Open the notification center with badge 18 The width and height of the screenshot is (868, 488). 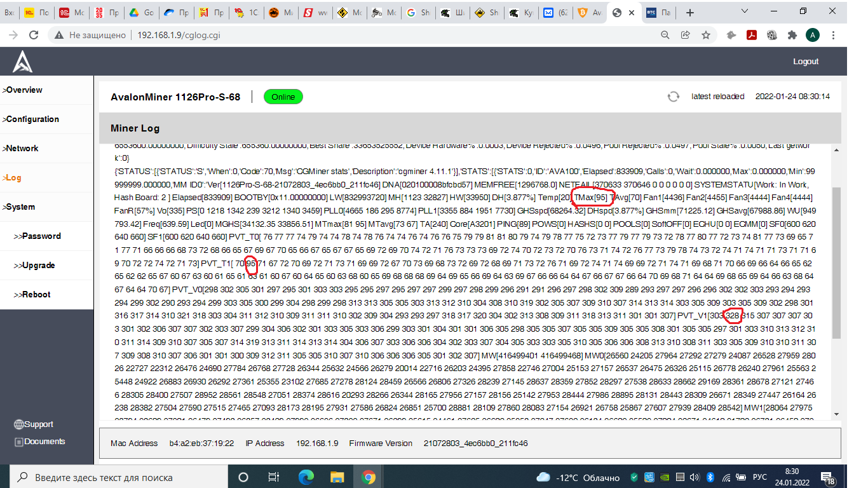point(829,478)
